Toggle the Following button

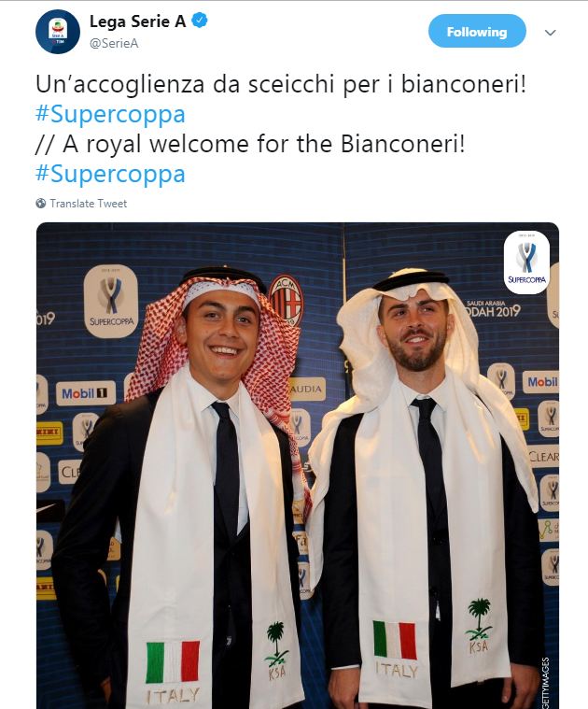[477, 31]
